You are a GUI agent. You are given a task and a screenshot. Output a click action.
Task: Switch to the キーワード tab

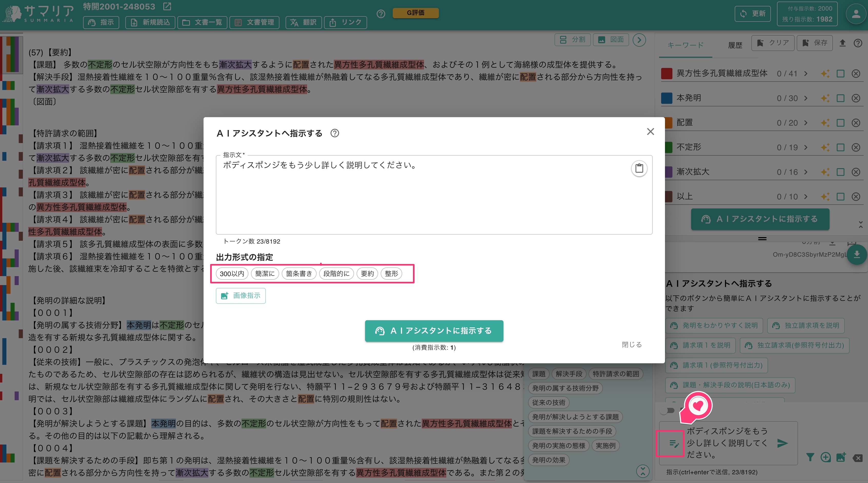tap(685, 45)
